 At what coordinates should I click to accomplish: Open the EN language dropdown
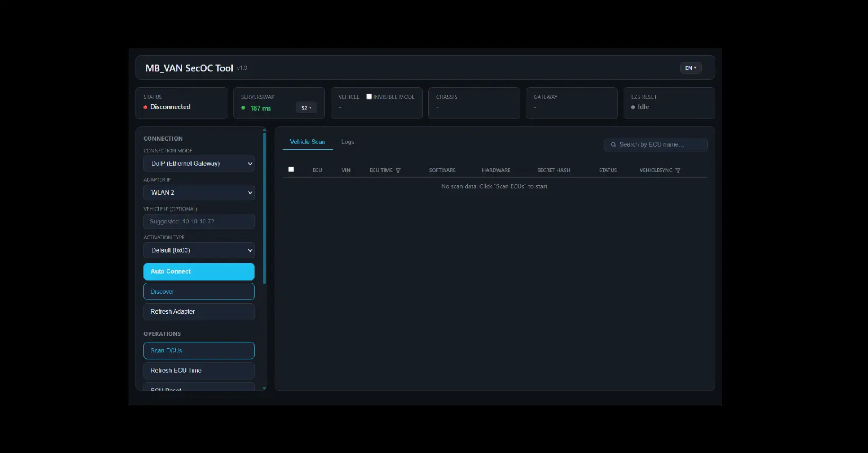(691, 68)
